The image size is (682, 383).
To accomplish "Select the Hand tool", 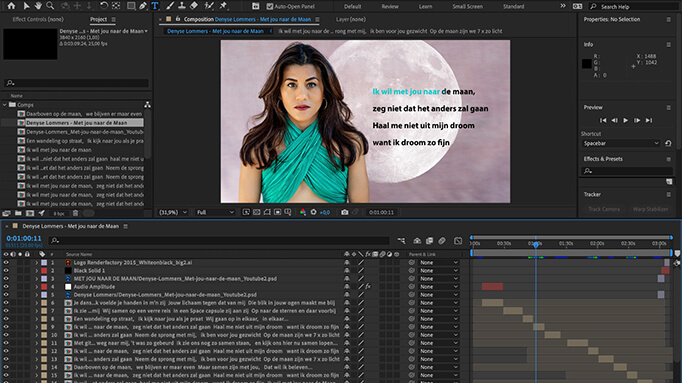I will click(x=38, y=6).
